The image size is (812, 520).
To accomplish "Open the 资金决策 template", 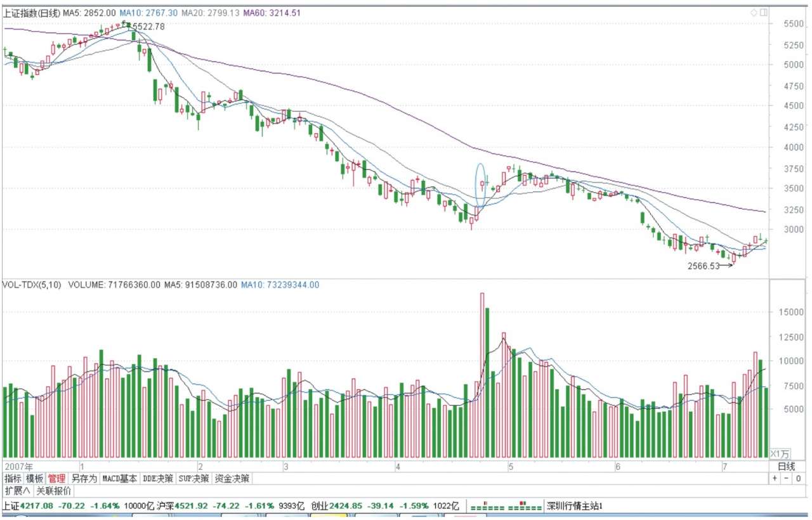I will coord(232,478).
